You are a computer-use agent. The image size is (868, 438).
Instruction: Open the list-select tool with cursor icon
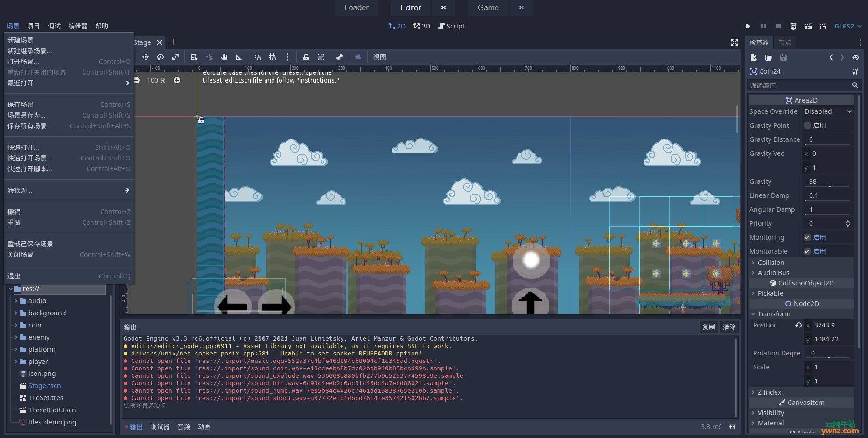point(194,57)
